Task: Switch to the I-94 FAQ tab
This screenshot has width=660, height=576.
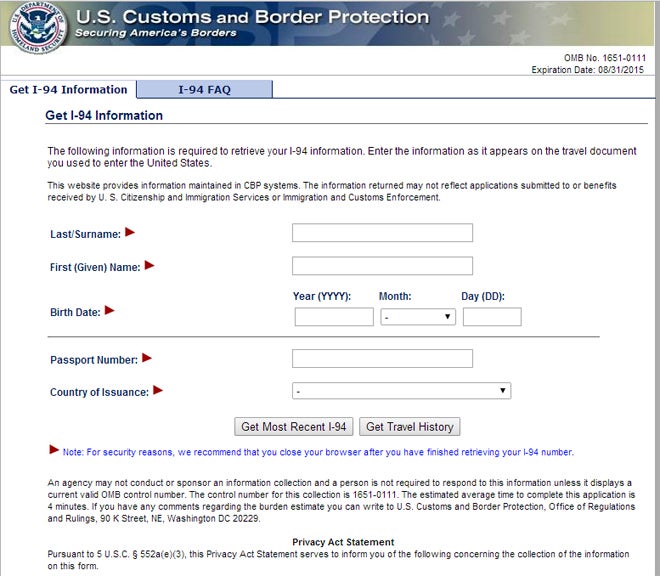Action: click(x=205, y=89)
